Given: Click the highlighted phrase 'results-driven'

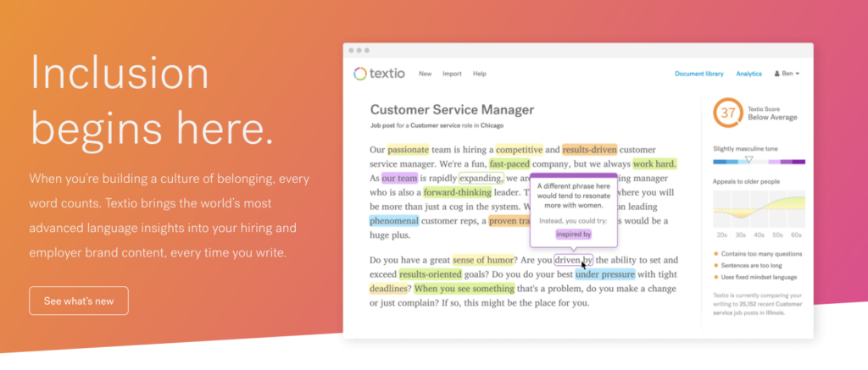Looking at the screenshot, I should tap(589, 149).
